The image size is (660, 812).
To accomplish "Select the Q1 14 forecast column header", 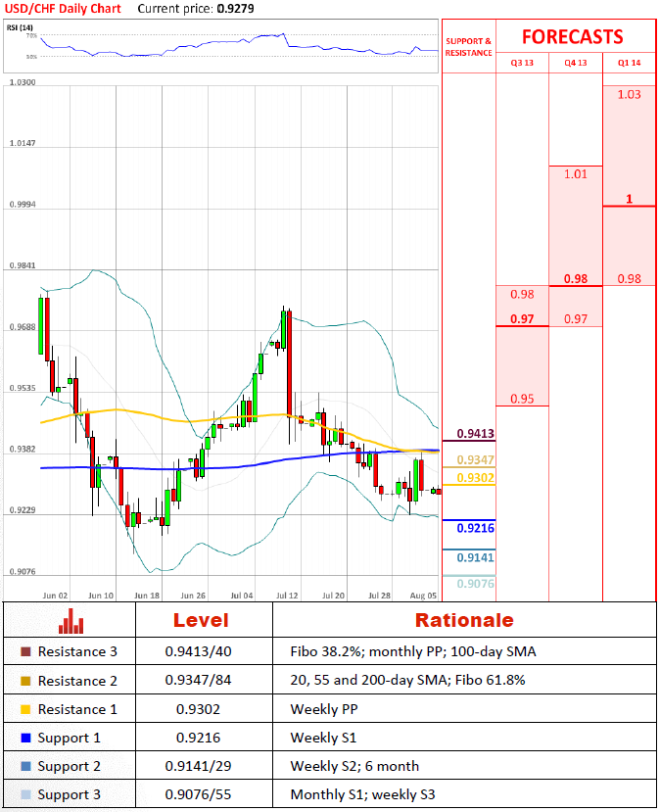I will click(x=629, y=63).
